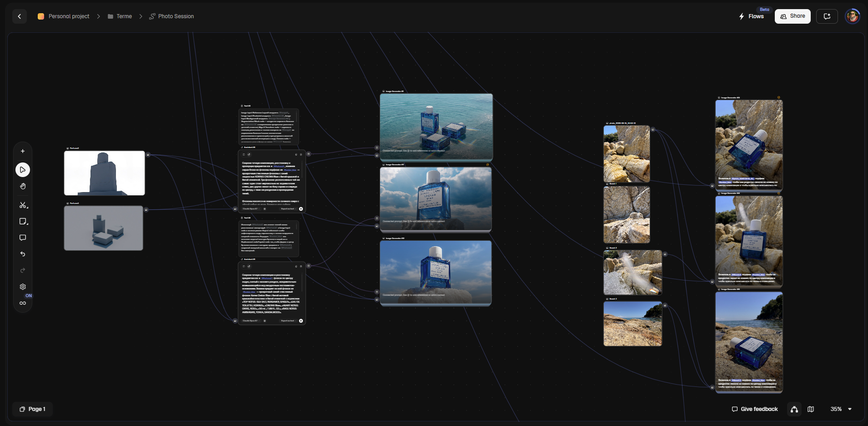This screenshot has height=426, width=868.
Task: Click output port of yellow rocks photo
Action: point(653,130)
